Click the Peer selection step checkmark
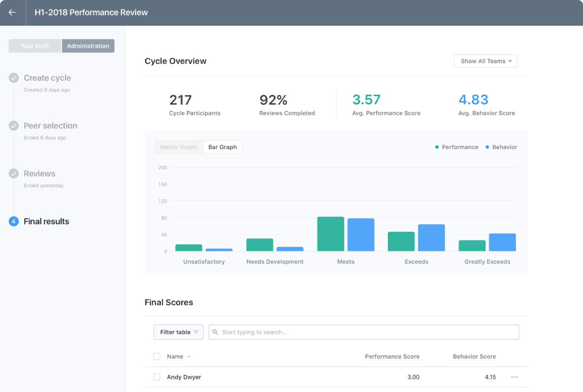The image size is (583, 392). (13, 125)
